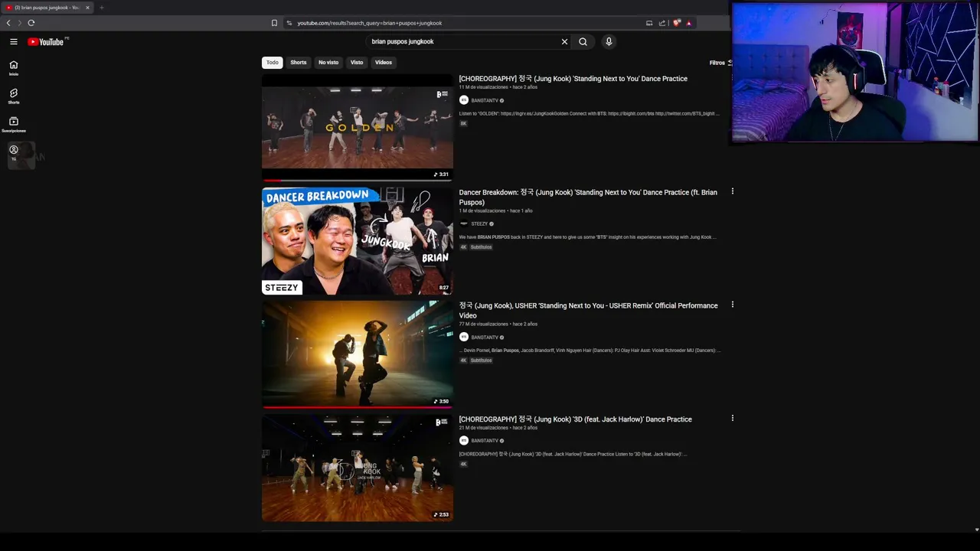The image size is (980, 551).
Task: Click the 'We have BRIAN PUSPOS back' description
Action: click(x=587, y=237)
